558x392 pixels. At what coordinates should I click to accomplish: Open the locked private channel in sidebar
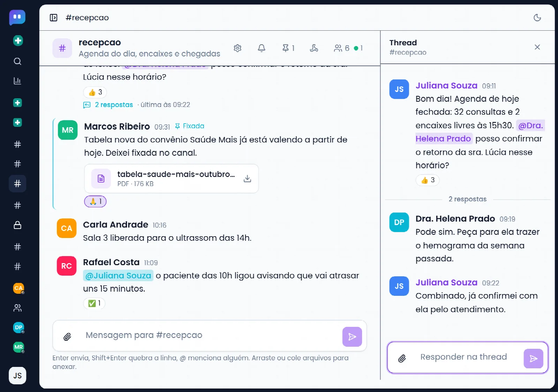pyautogui.click(x=17, y=225)
